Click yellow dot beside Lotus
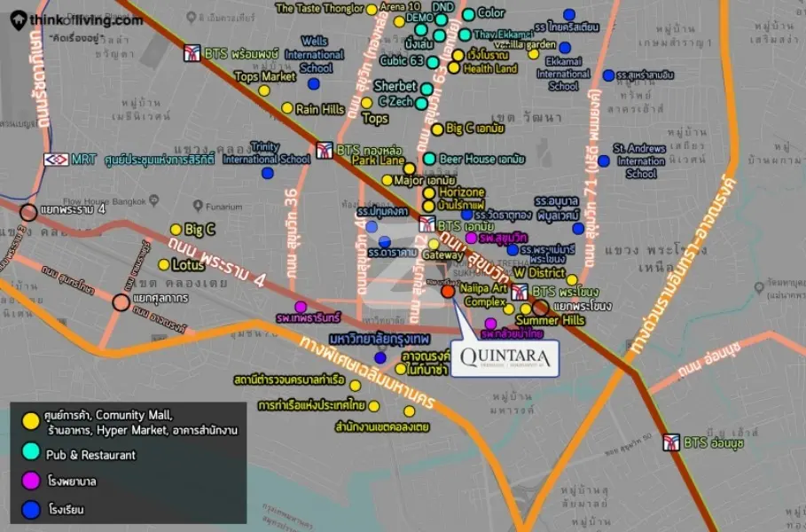This screenshot has width=806, height=532. [x=164, y=265]
